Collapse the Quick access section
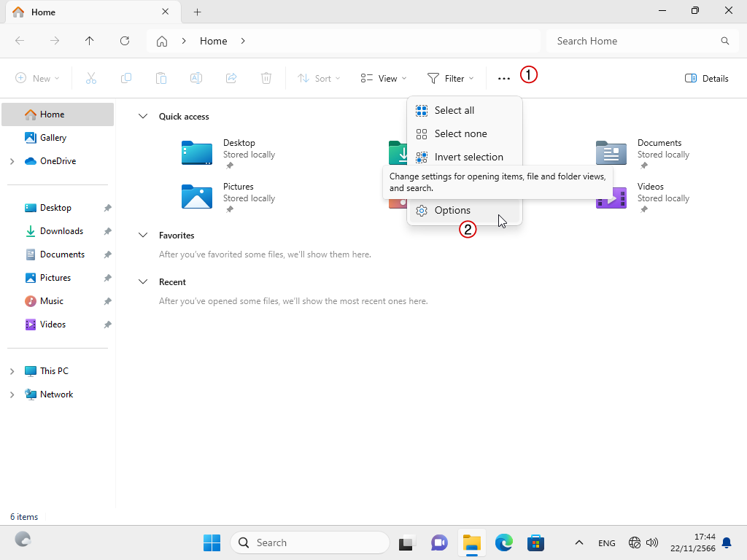 coord(143,117)
